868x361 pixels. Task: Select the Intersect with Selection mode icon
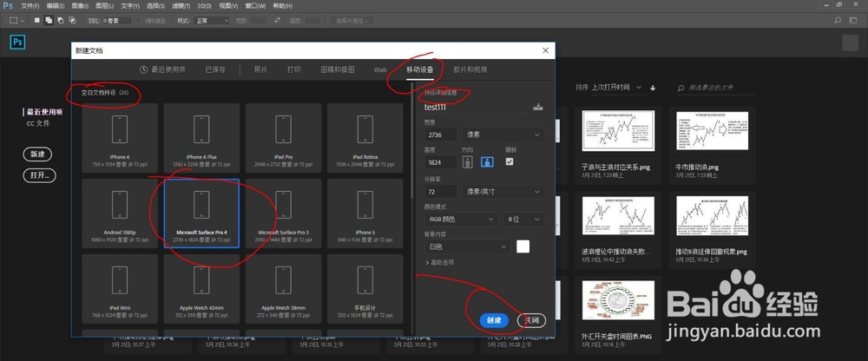[x=72, y=21]
